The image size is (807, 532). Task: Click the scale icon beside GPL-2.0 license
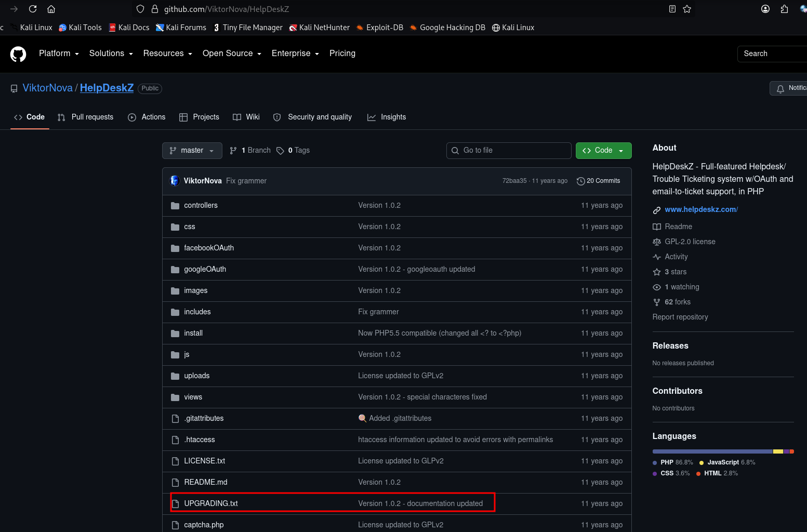pyautogui.click(x=657, y=242)
